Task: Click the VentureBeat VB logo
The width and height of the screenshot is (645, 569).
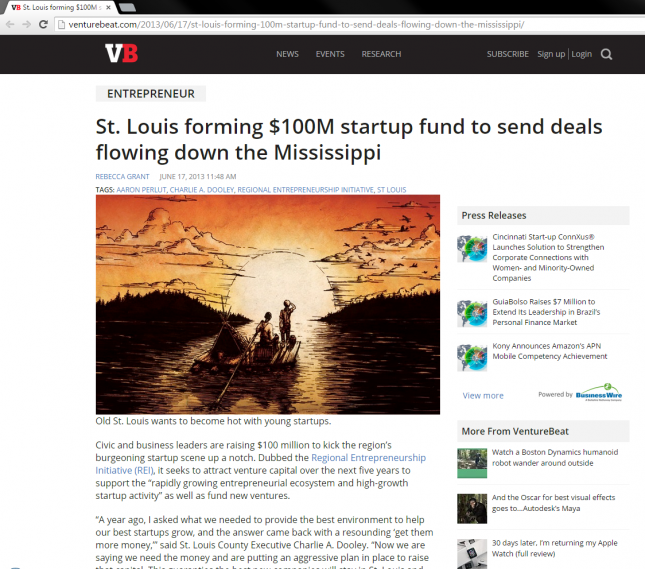Action: point(121,54)
